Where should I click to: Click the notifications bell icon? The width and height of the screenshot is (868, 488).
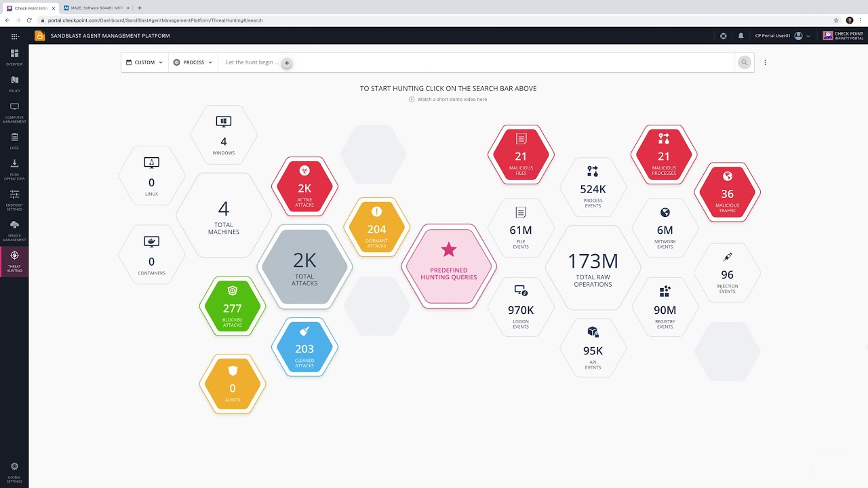(x=741, y=36)
